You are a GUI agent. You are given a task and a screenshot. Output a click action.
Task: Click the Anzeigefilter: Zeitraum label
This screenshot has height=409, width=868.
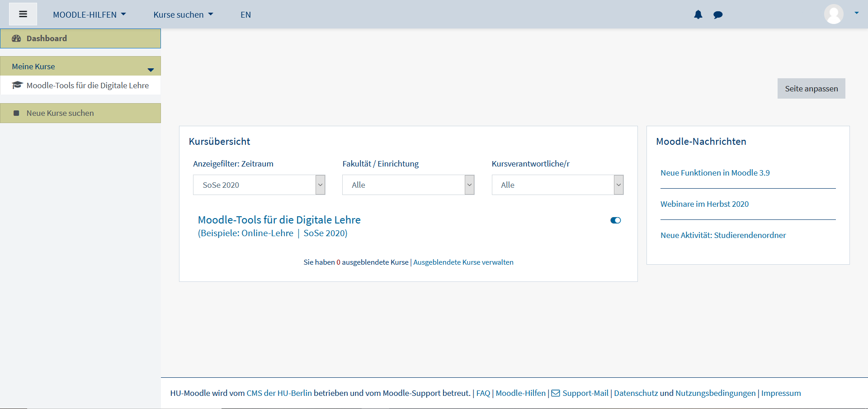click(x=233, y=164)
